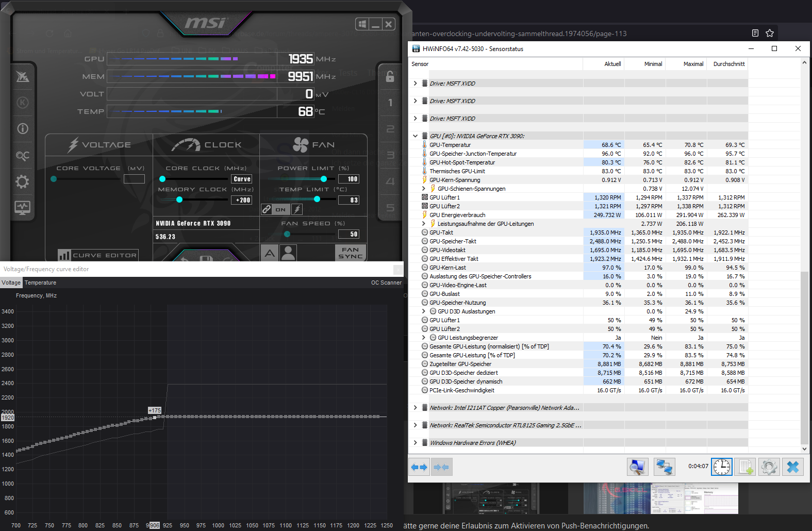Click the OC Scanner text button

[386, 283]
